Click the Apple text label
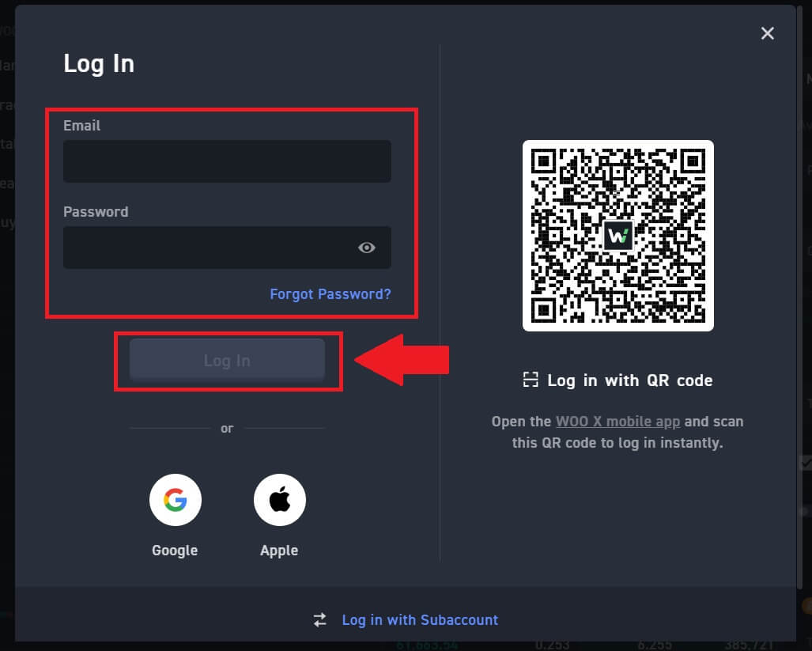The image size is (812, 651). [x=279, y=551]
